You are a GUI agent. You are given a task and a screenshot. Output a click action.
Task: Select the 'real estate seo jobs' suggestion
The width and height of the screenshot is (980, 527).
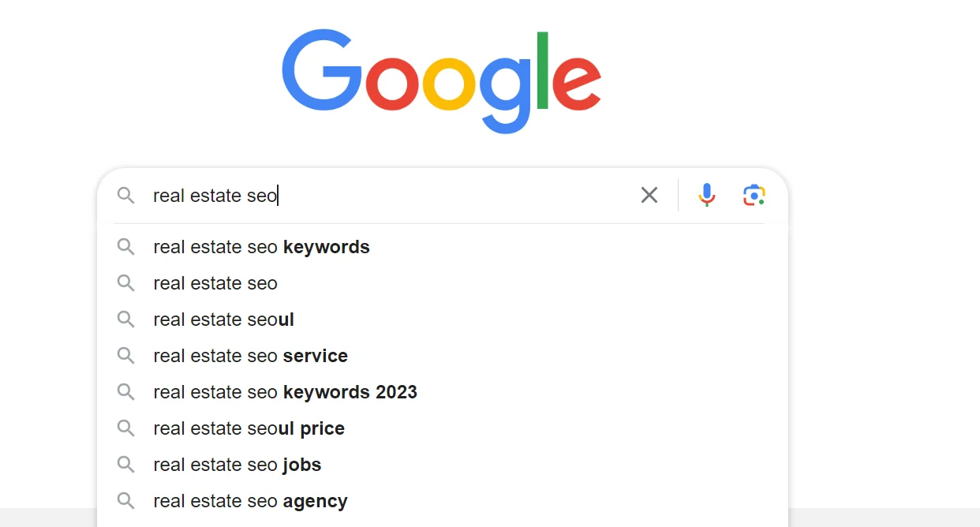pos(237,465)
